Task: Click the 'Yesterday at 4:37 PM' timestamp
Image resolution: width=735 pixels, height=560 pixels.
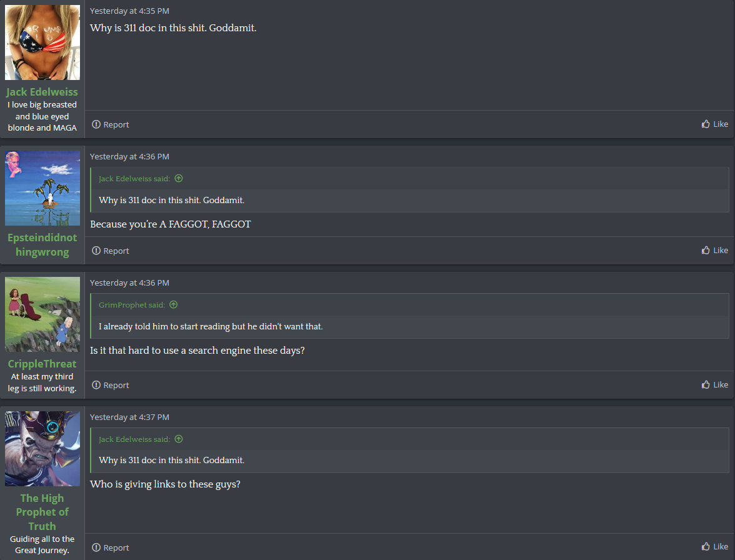Action: 129,417
